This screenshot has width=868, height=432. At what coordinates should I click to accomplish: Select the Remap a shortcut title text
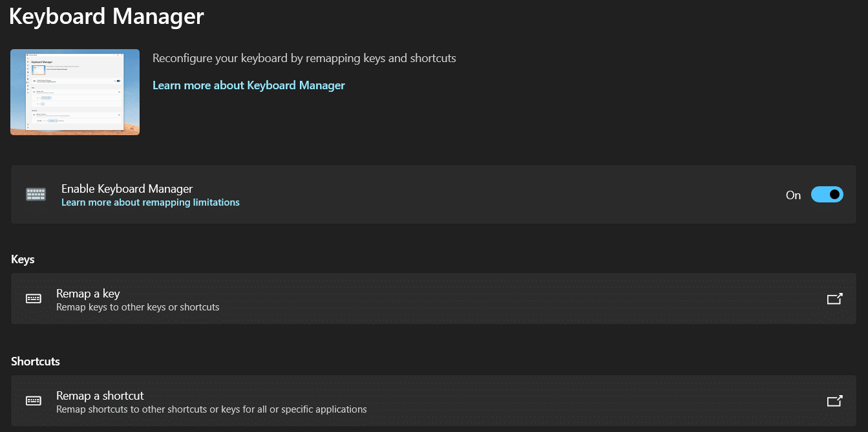tap(100, 395)
